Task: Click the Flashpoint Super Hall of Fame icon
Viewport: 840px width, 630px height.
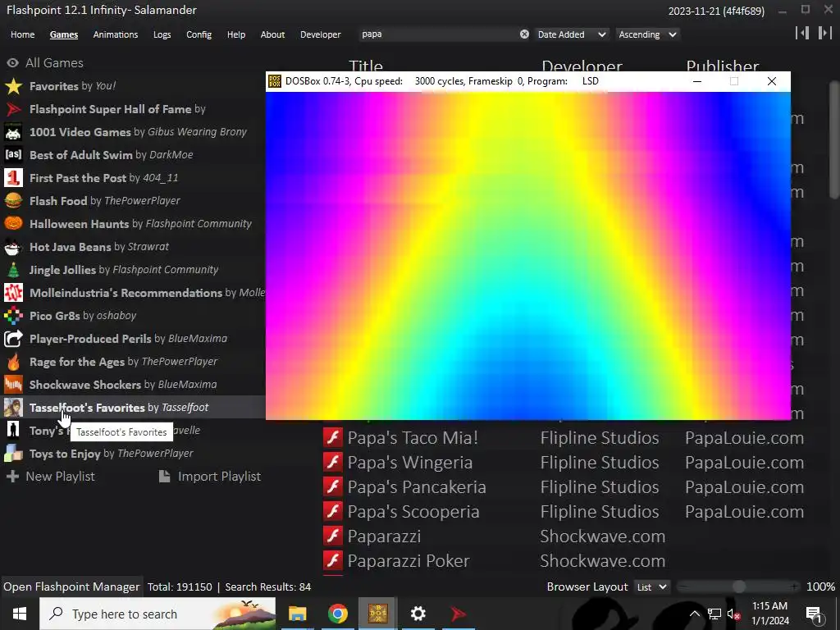Action: coord(13,109)
